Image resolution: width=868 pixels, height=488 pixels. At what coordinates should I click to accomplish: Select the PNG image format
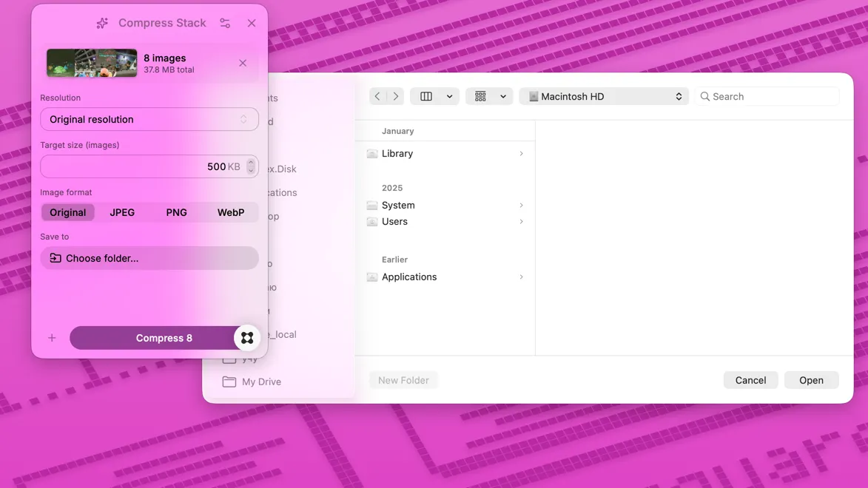click(x=177, y=212)
